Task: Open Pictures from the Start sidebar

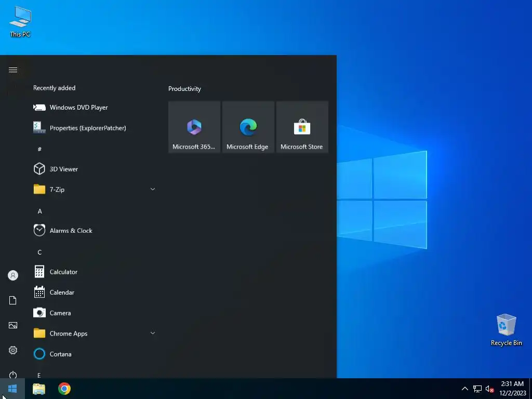Action: pos(13,325)
